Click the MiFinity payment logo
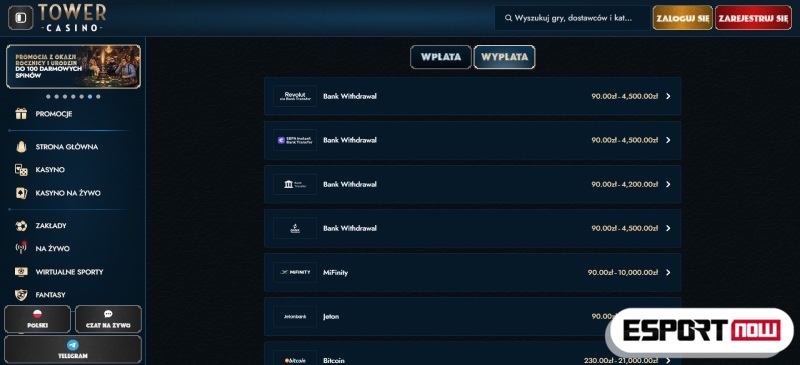Viewport: 800px width, 365px height. click(295, 273)
